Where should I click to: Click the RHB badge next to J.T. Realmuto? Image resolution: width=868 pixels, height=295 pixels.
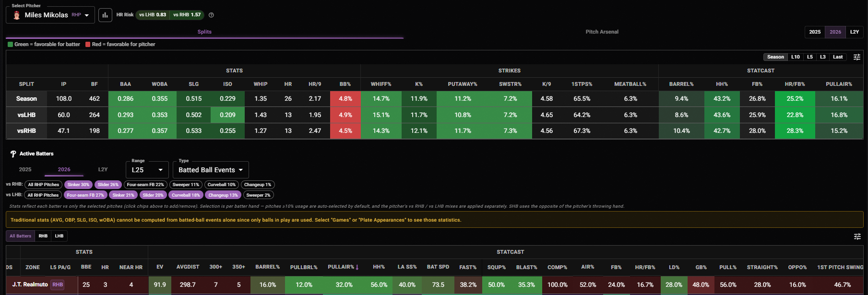58,284
